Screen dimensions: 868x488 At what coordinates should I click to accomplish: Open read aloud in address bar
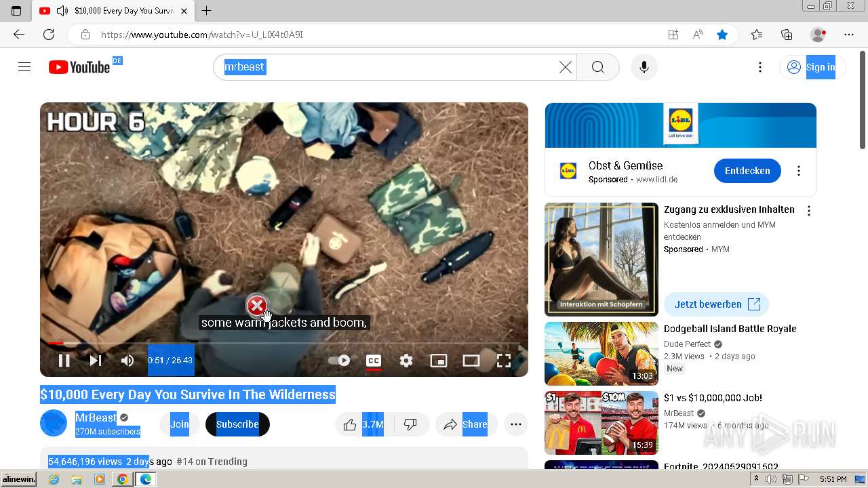[698, 35]
